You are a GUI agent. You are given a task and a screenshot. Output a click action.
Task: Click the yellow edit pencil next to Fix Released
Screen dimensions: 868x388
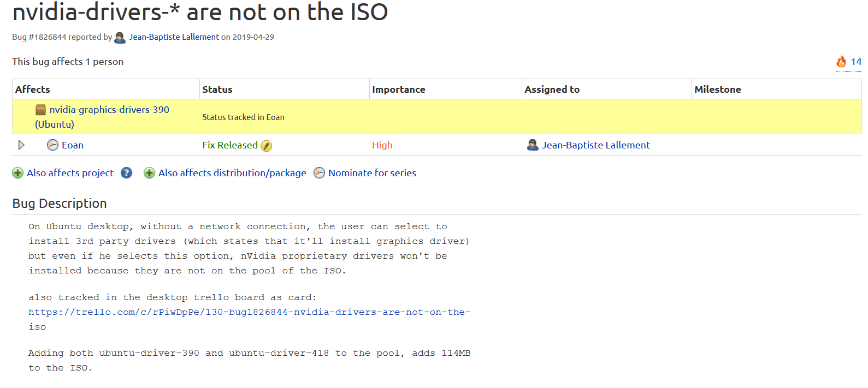click(266, 146)
